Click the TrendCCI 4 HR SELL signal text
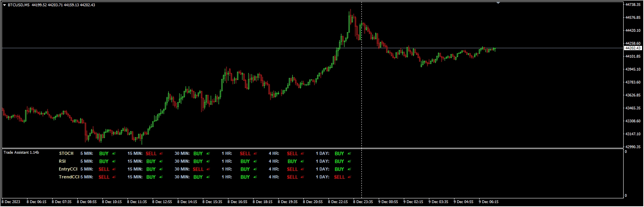This screenshot has width=644, height=207. [x=292, y=177]
